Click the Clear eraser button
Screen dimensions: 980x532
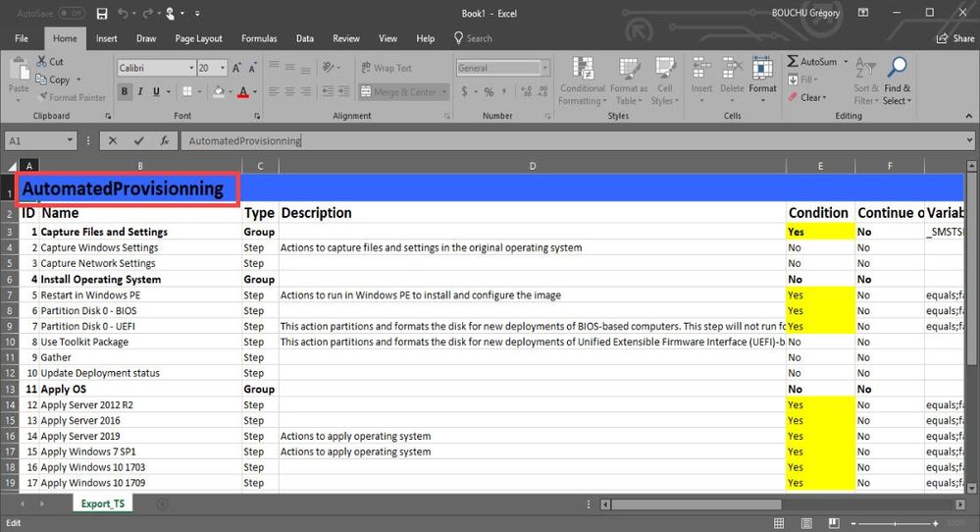click(x=806, y=97)
